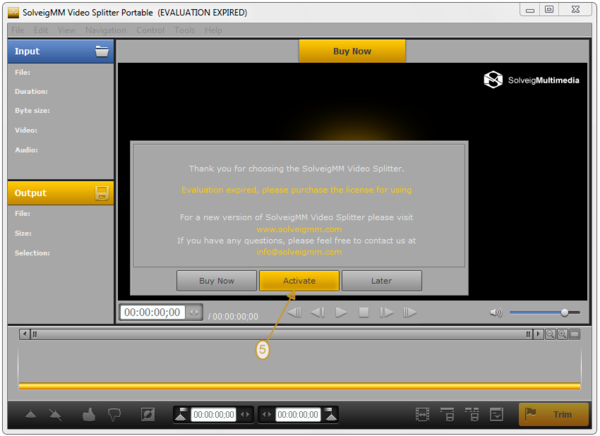Click the info@solveigmm.com email link
600x436 pixels.
click(299, 252)
